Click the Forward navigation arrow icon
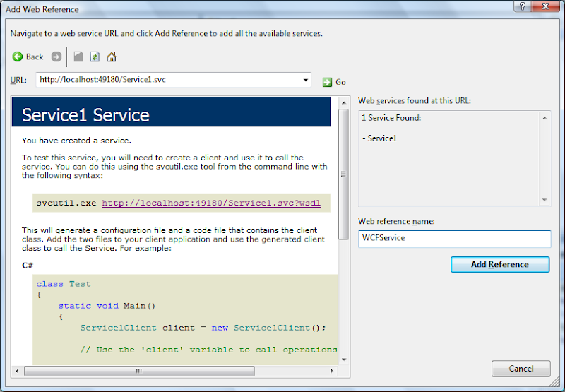 click(56, 57)
